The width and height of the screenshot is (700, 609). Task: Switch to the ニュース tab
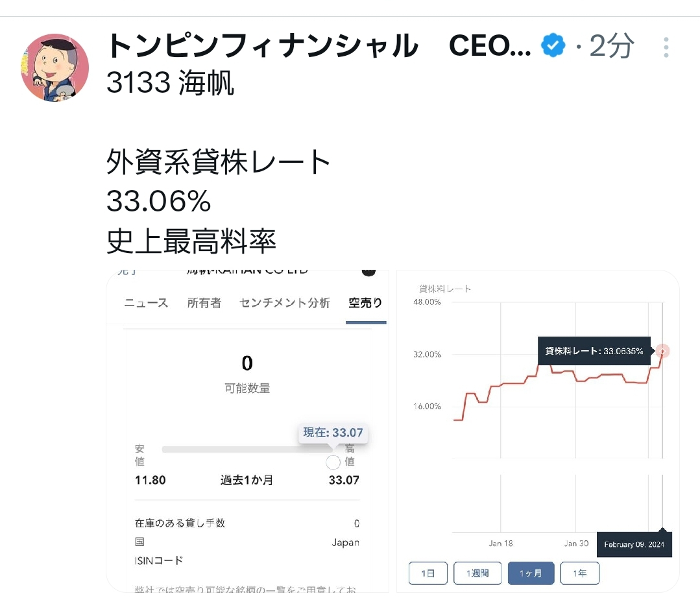[x=146, y=303]
